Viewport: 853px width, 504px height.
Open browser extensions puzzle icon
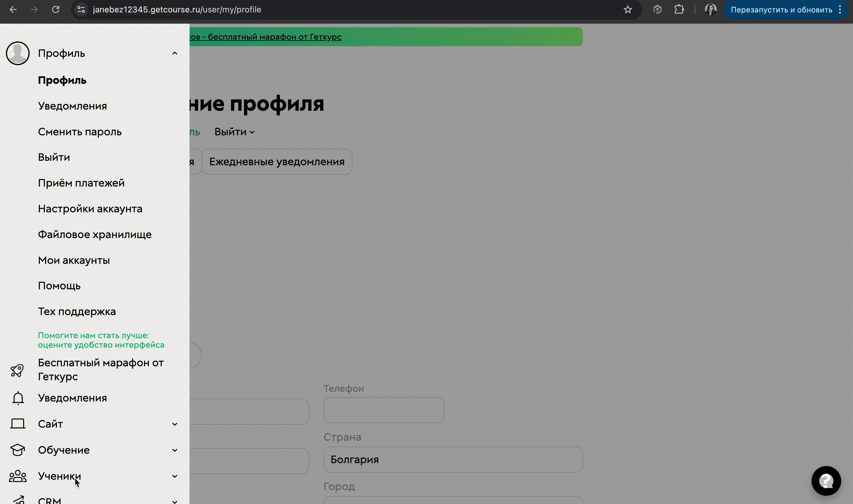(x=679, y=9)
